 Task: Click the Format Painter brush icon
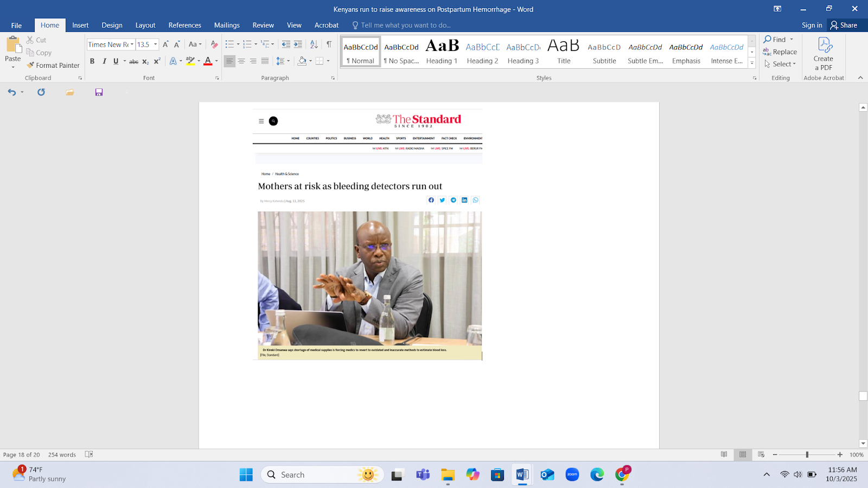(30, 65)
